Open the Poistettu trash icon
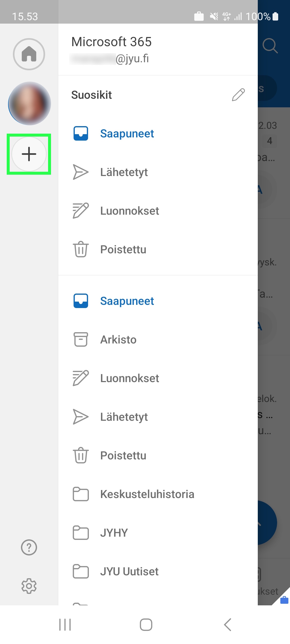The image size is (290, 644). [80, 249]
